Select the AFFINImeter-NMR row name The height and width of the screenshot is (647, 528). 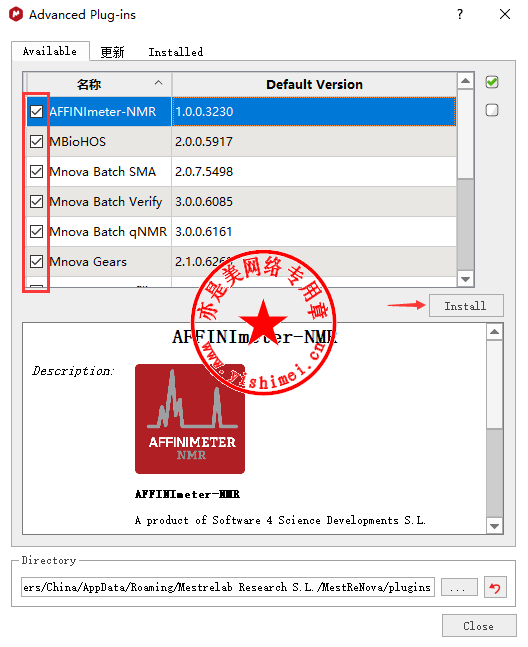coord(103,111)
